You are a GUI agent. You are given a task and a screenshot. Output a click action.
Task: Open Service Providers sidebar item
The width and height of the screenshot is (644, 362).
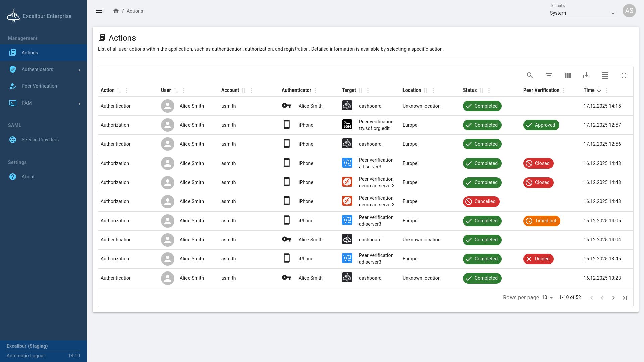[x=40, y=140]
